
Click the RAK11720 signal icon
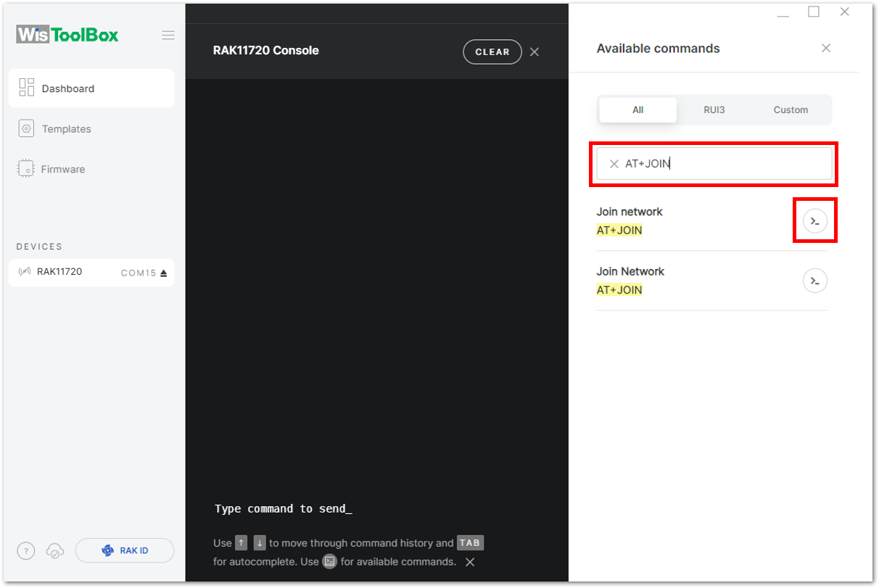click(25, 272)
